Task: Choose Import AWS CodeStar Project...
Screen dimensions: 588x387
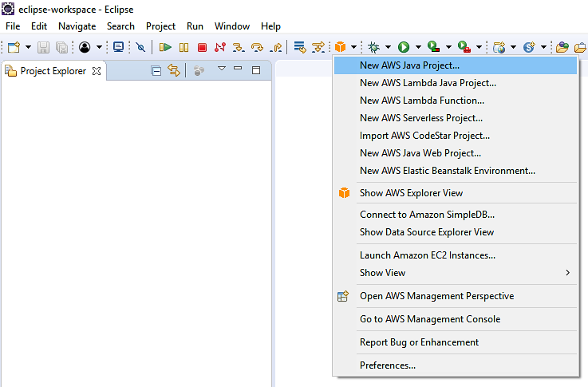Action: pos(456,136)
